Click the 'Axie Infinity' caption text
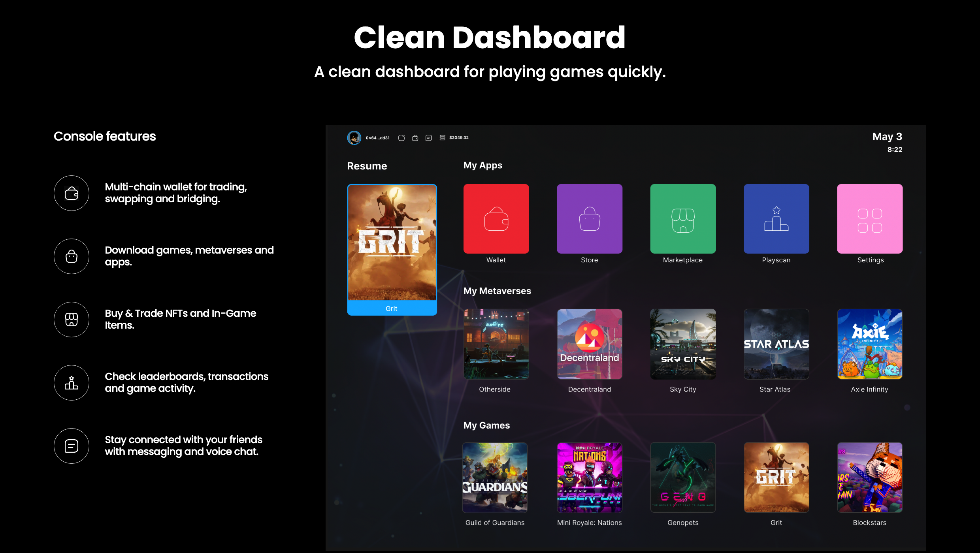The width and height of the screenshot is (980, 553). click(x=869, y=389)
